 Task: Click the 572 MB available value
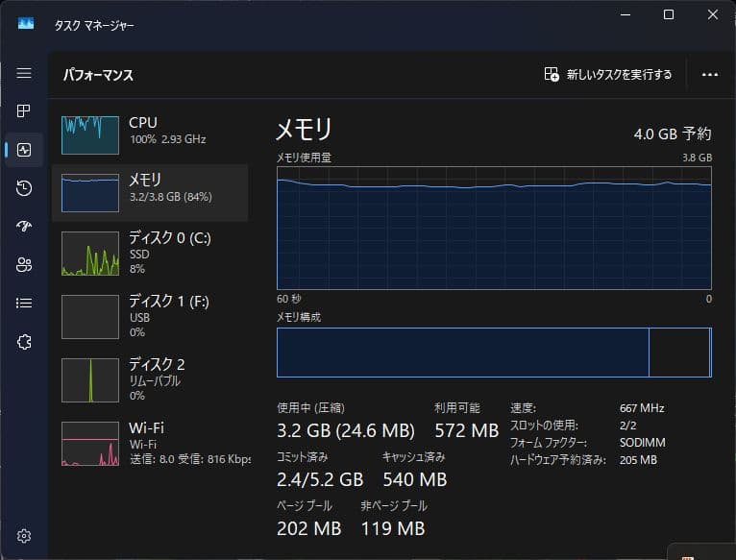(x=466, y=430)
